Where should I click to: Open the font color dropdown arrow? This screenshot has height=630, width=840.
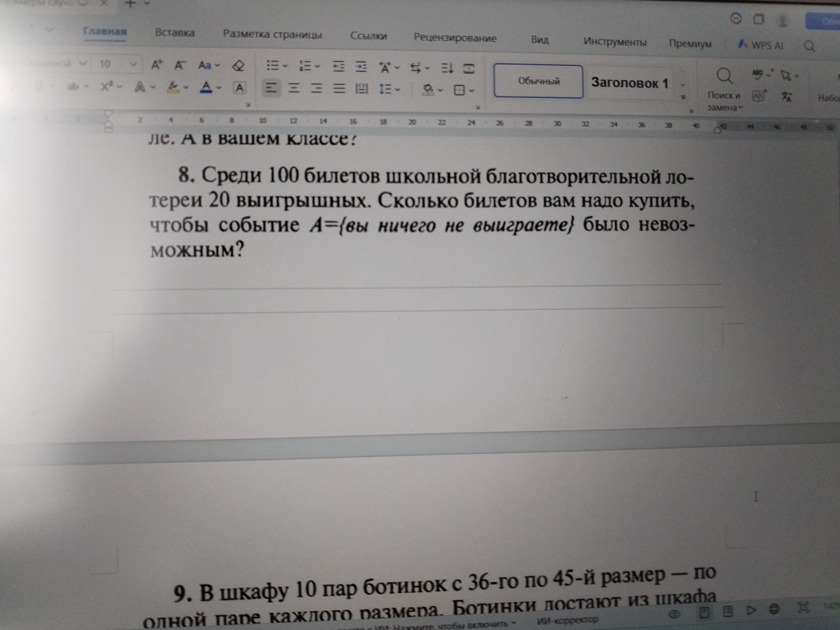tap(219, 88)
